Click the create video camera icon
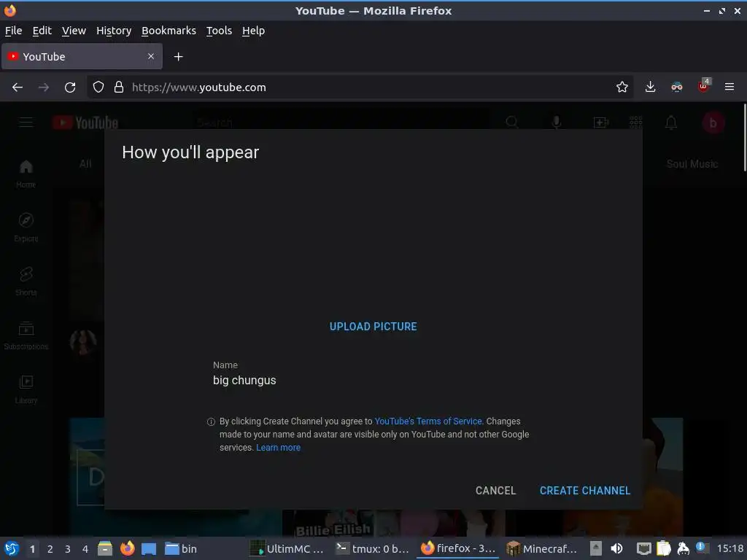The height and width of the screenshot is (560, 747). (601, 122)
